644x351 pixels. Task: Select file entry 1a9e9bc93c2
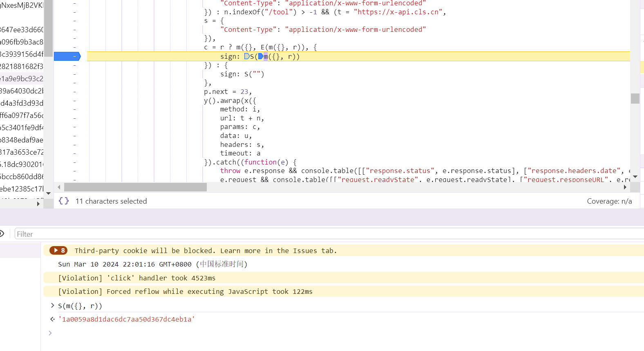22,78
